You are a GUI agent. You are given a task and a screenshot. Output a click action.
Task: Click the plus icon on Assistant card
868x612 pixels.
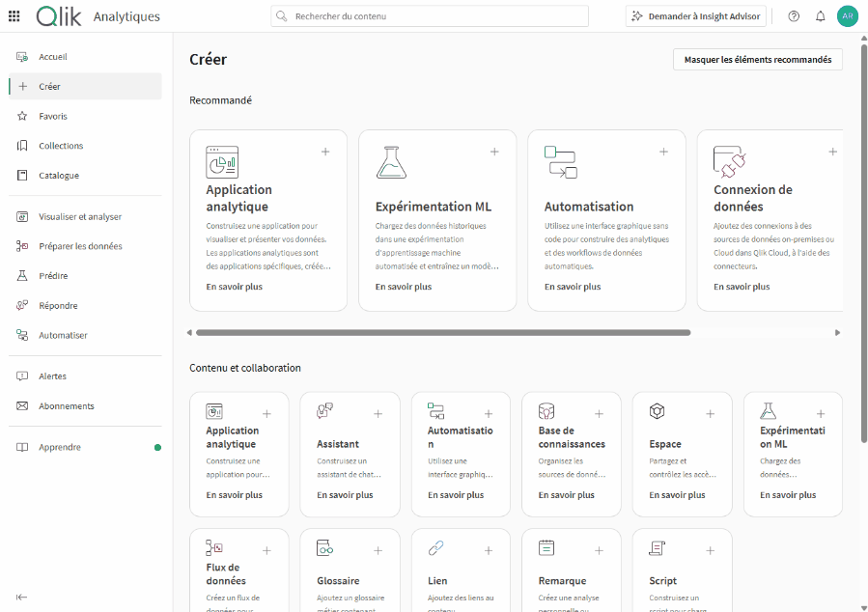point(378,413)
